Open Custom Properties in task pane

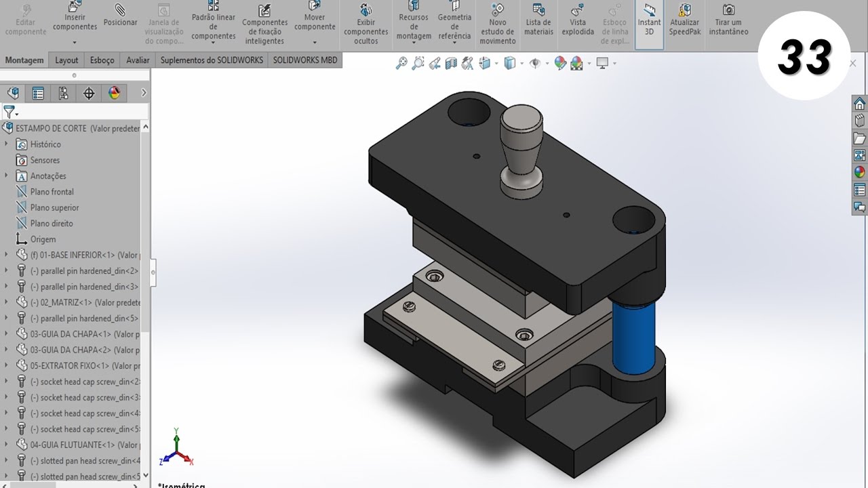tap(859, 190)
